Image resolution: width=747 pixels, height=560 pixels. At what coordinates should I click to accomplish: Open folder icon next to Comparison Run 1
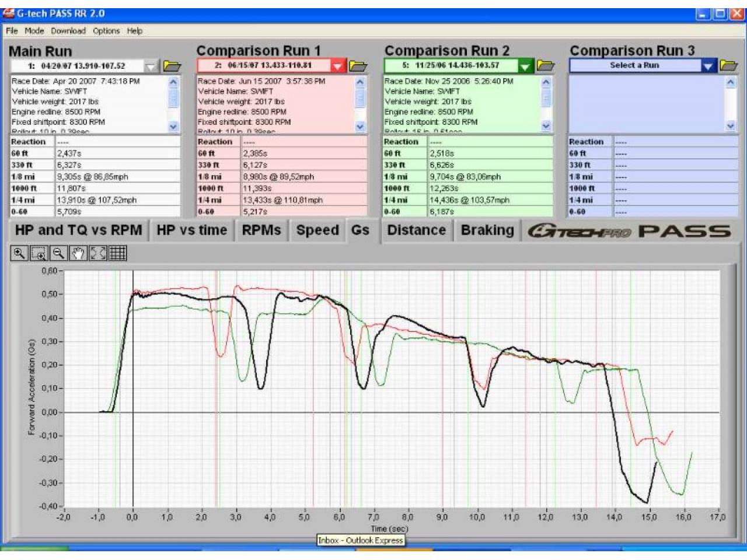tap(358, 66)
